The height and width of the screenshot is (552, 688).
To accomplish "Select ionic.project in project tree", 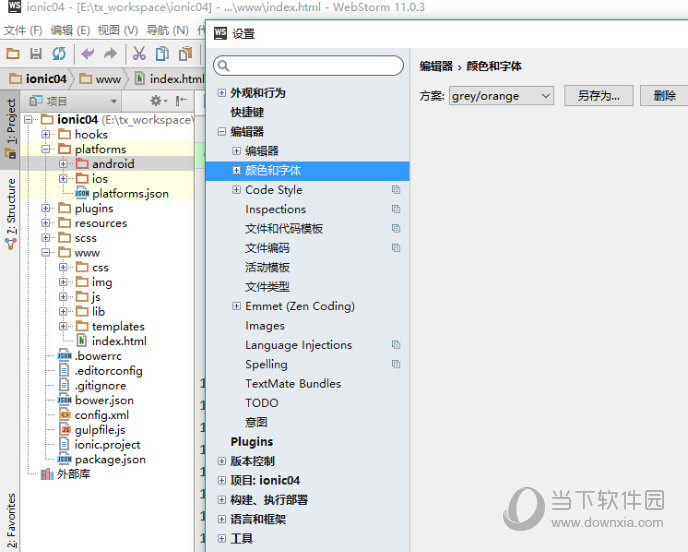I will [108, 444].
